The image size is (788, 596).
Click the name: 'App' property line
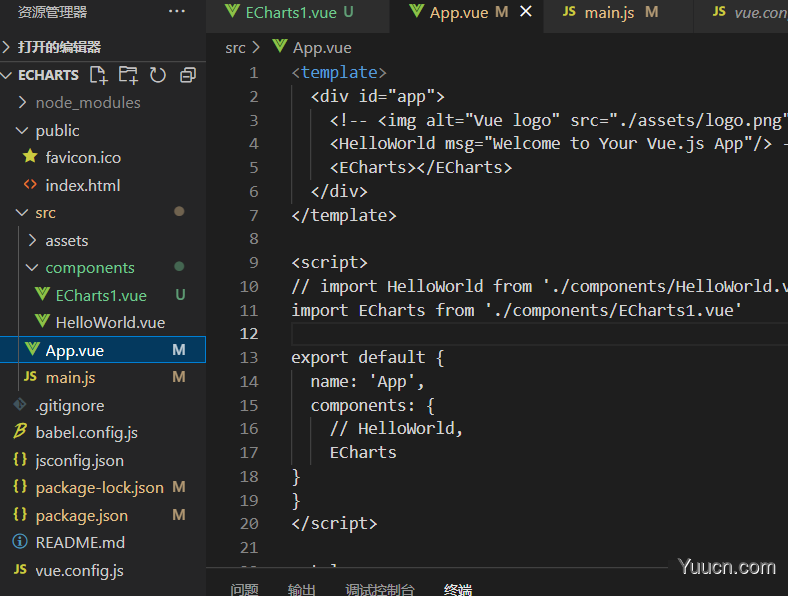coord(367,381)
